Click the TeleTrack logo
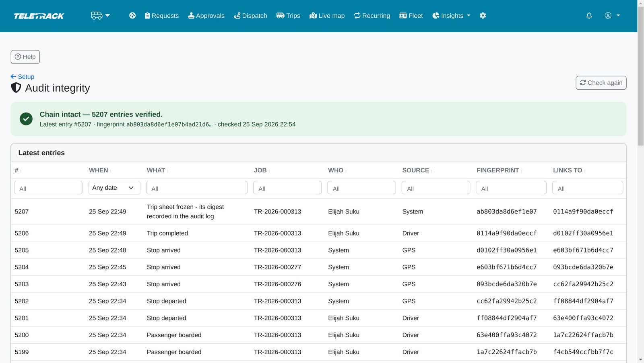The image size is (644, 363). click(39, 16)
